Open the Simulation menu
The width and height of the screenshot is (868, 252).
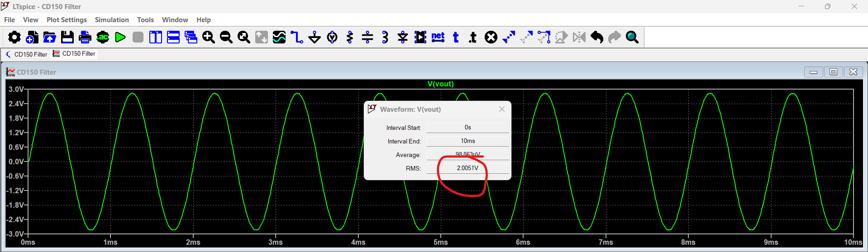click(112, 20)
